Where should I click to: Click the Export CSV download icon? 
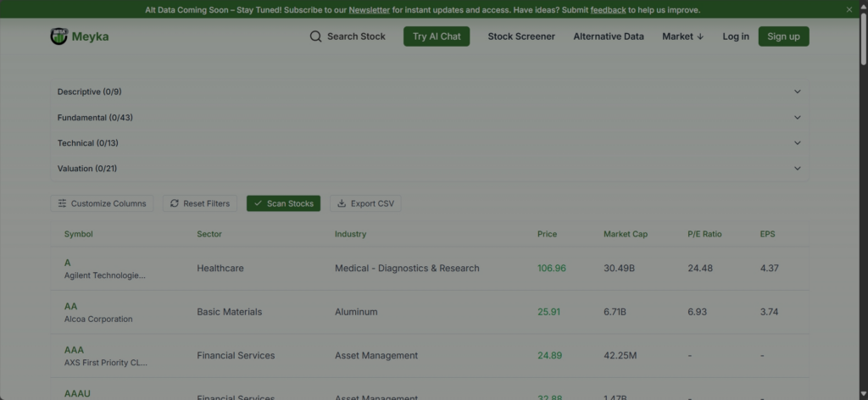click(x=342, y=203)
